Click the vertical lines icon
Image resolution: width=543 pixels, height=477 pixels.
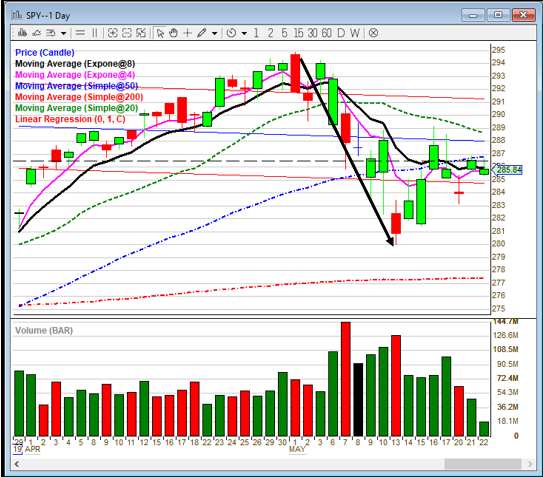[x=94, y=33]
